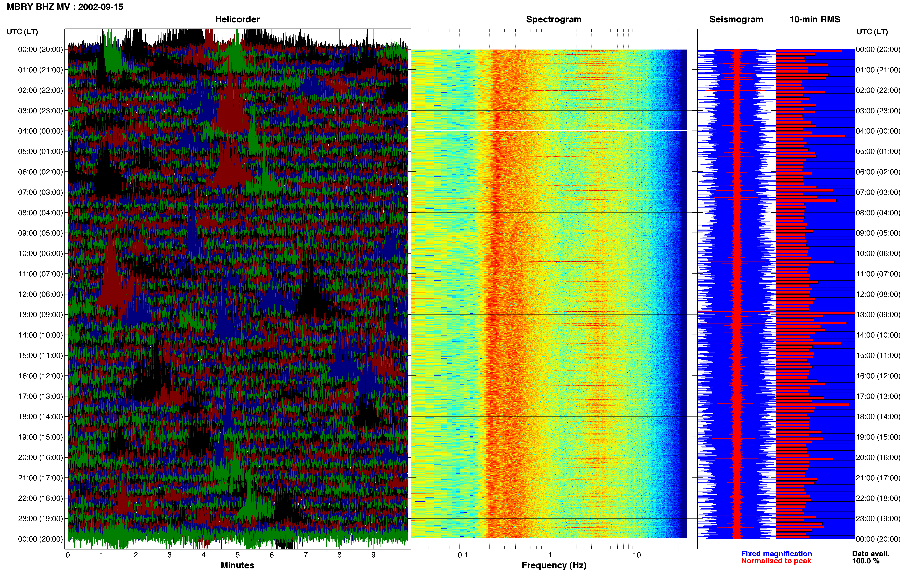
Task: Click the helicorder minute tick '5'
Action: [x=237, y=555]
